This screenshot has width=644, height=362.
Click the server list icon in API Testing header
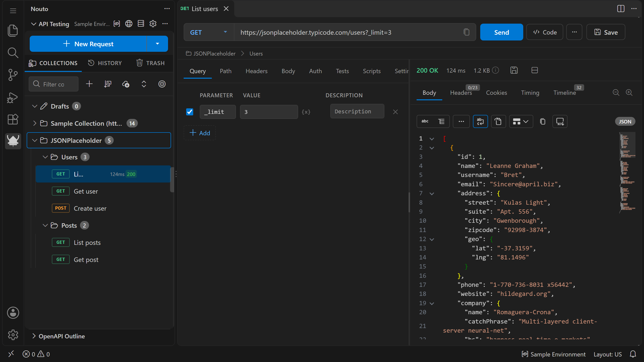point(141,24)
